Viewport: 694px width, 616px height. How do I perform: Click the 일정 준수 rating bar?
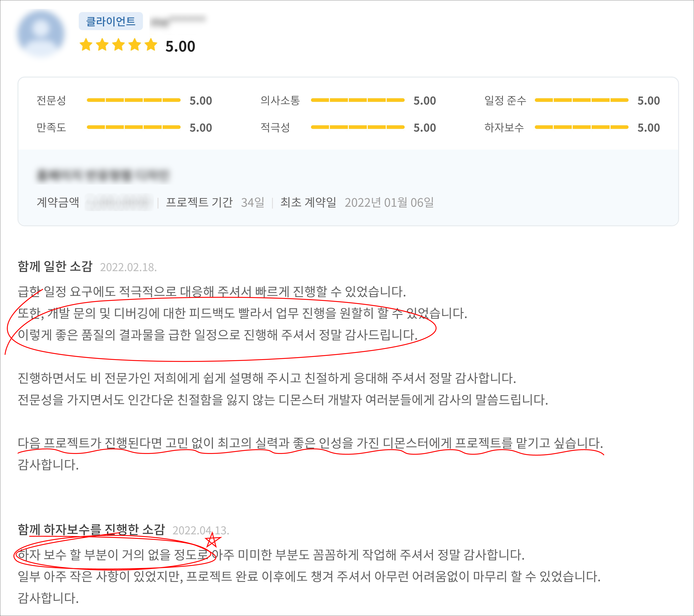coord(581,100)
